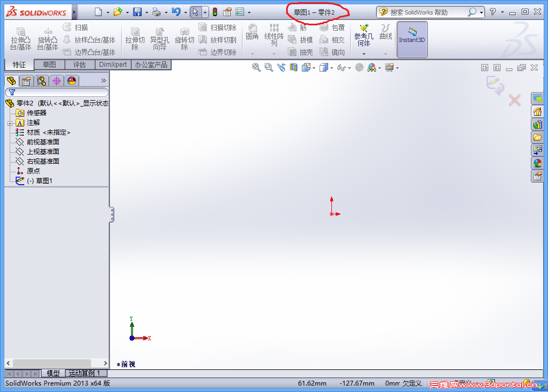Switch to the 运动算例 1 tab
Viewport: 548px width, 392px height.
[85, 373]
